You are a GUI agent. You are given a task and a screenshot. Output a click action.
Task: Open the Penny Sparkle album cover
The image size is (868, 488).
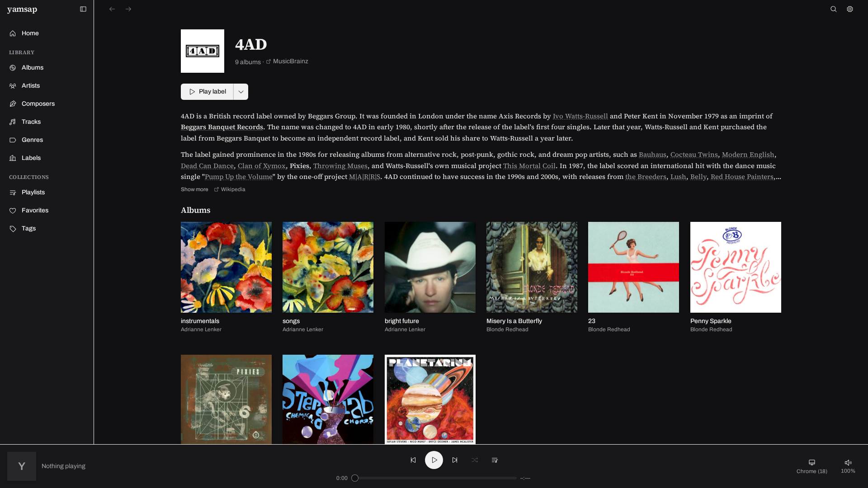736,267
